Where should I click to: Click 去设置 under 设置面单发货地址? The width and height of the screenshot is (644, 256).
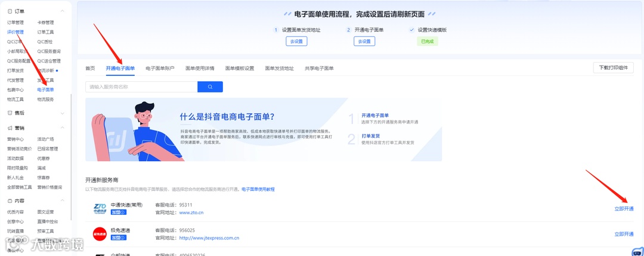pyautogui.click(x=296, y=41)
